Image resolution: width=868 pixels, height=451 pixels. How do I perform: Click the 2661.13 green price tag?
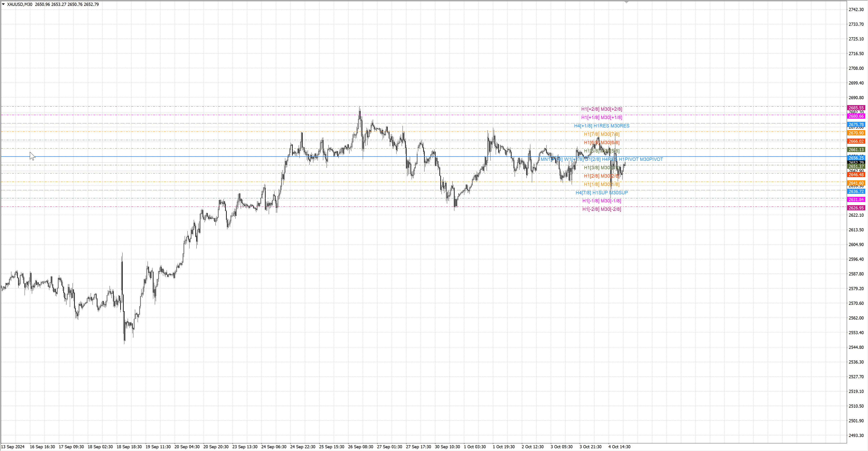pyautogui.click(x=856, y=150)
